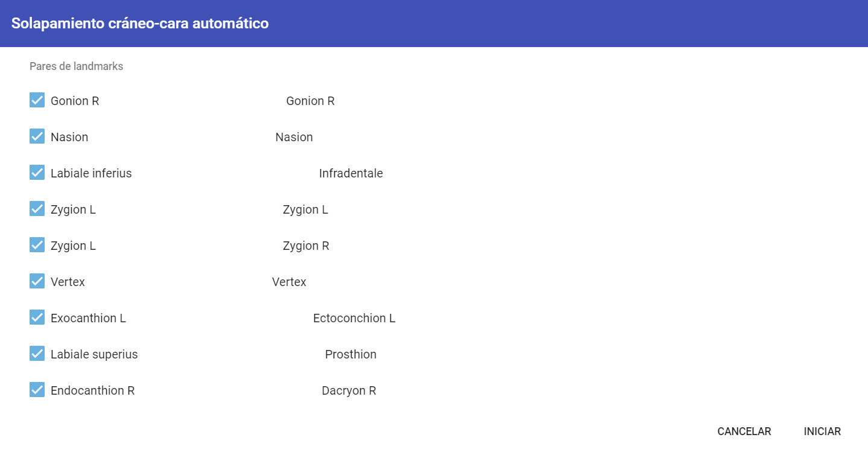Click the Labiale superius label text
Screen dimensions: 868x455
pyautogui.click(x=94, y=355)
